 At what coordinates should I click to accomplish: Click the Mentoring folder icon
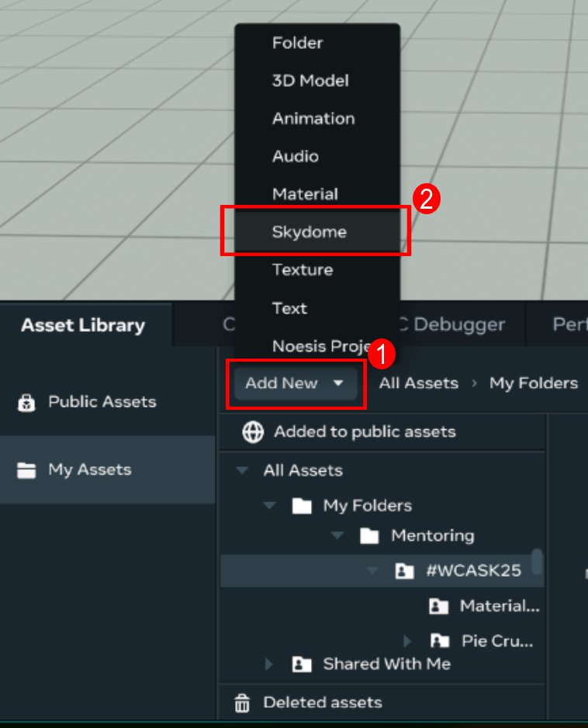pos(369,536)
